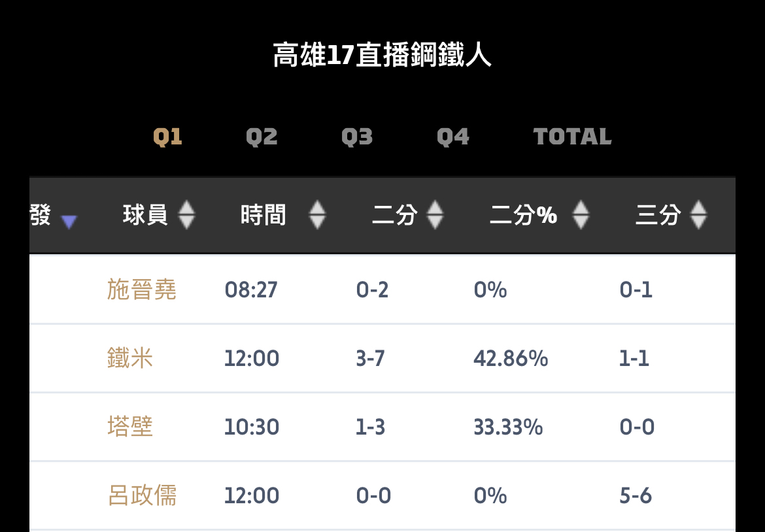Click the 球員 column header text
The width and height of the screenshot is (765, 532).
pyautogui.click(x=145, y=214)
